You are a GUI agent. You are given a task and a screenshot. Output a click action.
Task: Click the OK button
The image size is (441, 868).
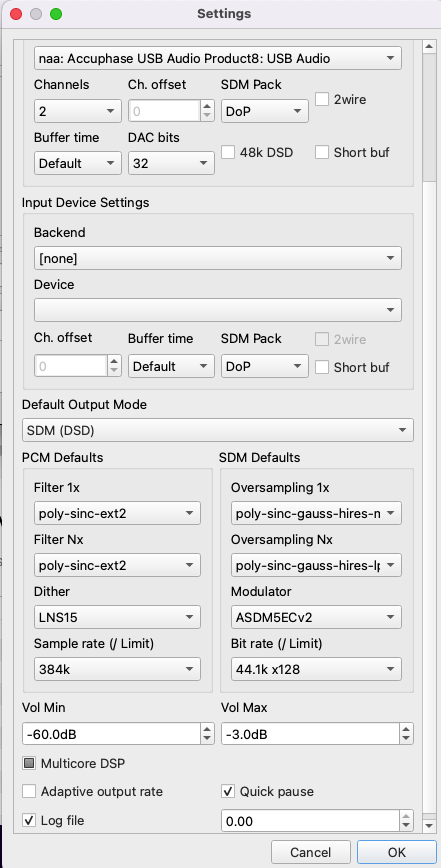coord(397,852)
